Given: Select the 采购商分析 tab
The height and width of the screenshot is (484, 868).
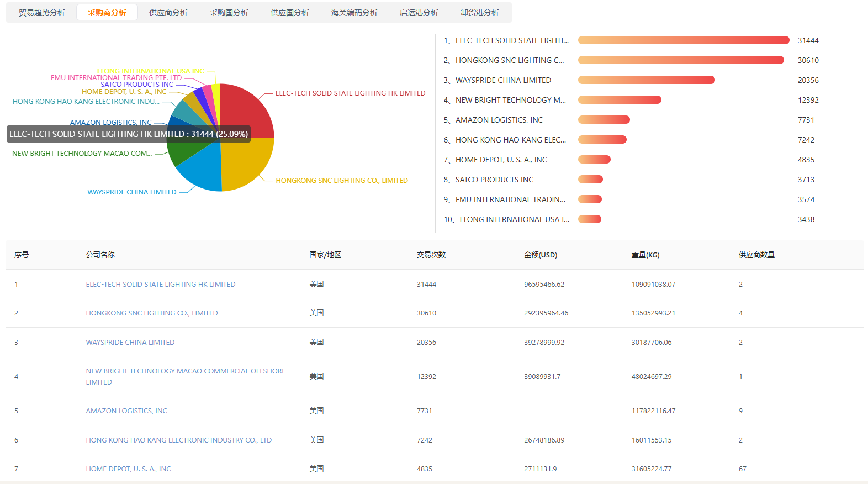Looking at the screenshot, I should coord(107,13).
